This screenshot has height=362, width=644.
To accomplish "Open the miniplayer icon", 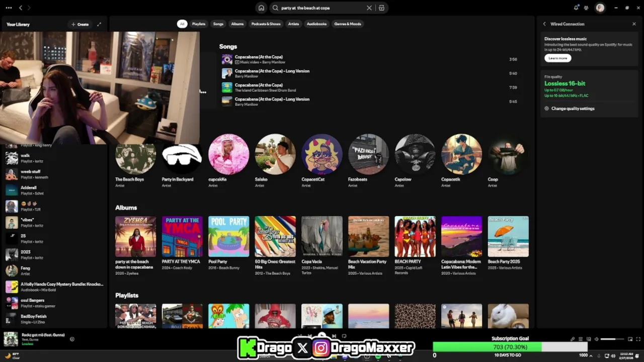I will pyautogui.click(x=630, y=339).
